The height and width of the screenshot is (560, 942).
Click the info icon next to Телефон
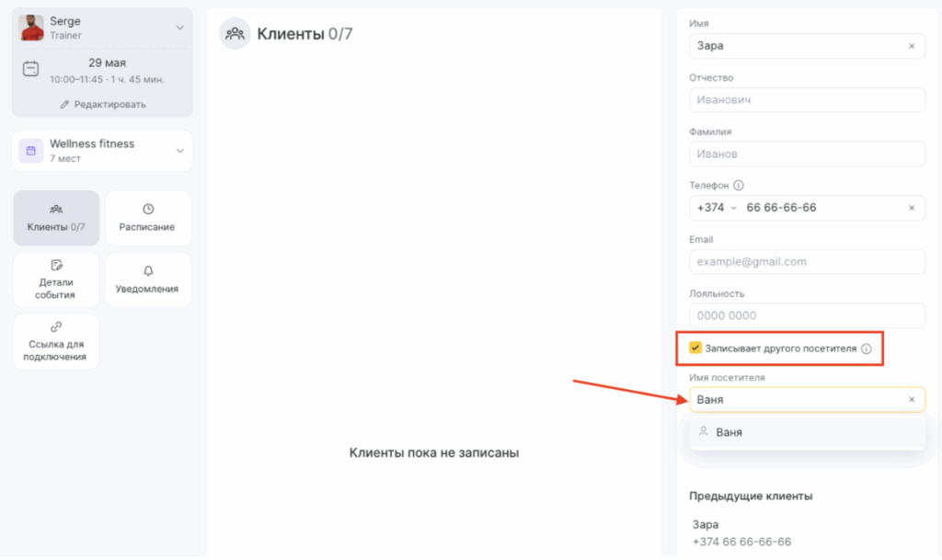tap(739, 186)
